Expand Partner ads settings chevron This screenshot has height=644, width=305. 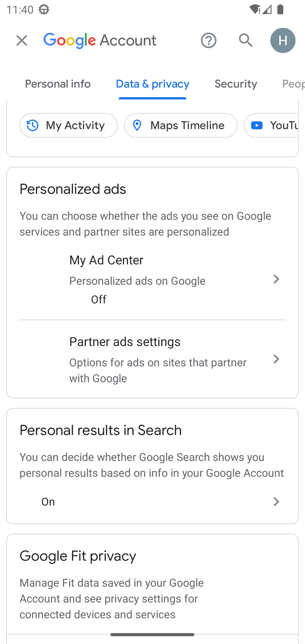[x=276, y=359]
